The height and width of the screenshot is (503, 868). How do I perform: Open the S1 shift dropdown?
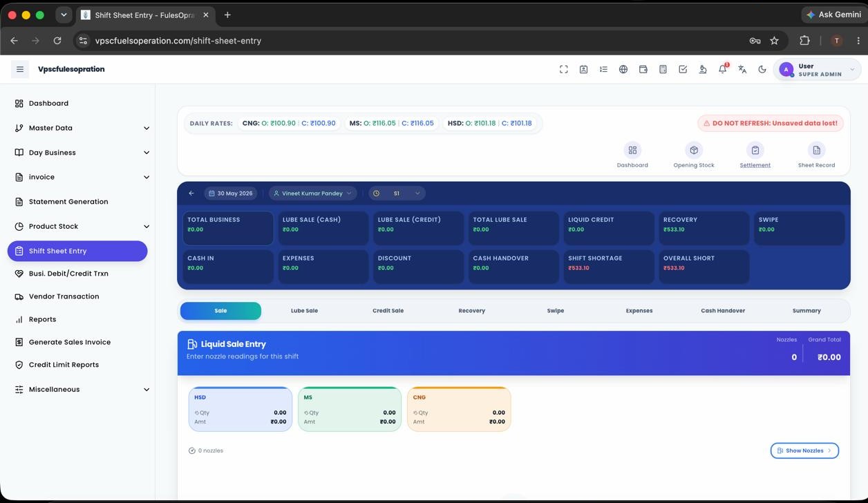tap(397, 193)
